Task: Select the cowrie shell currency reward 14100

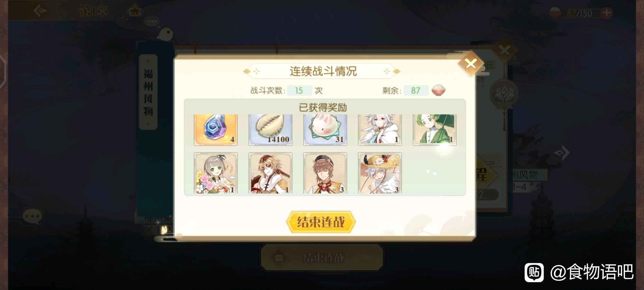Action: click(270, 130)
